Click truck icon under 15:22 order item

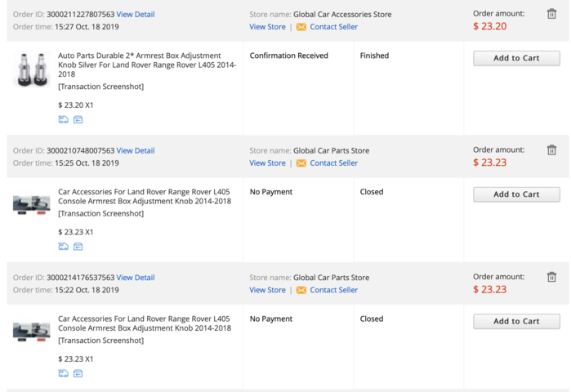pyautogui.click(x=64, y=373)
